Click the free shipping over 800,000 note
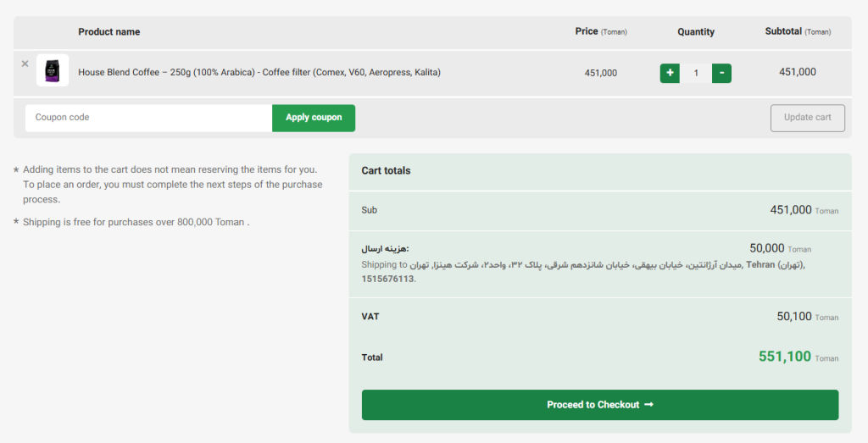This screenshot has width=868, height=443. coord(136,223)
